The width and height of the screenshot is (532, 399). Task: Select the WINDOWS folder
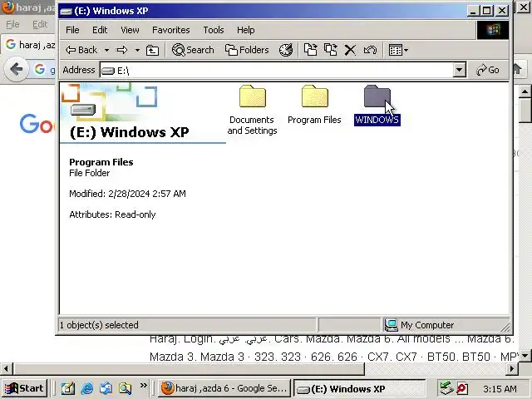pos(377,106)
